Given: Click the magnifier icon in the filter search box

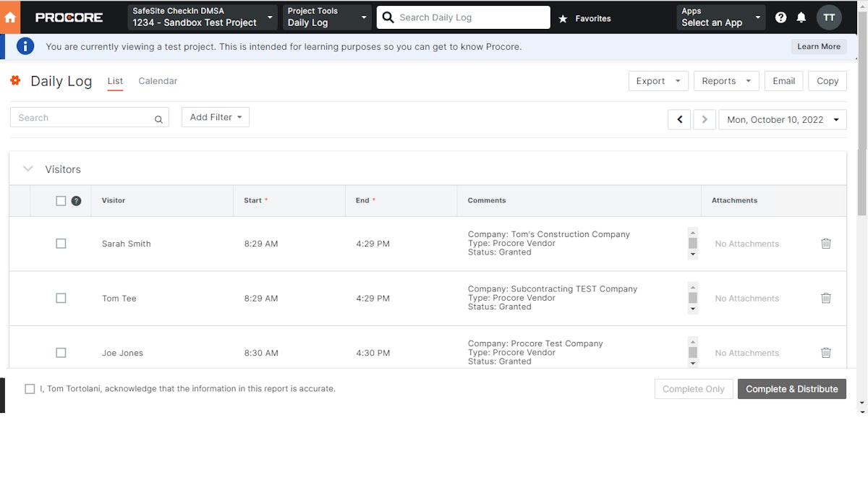Looking at the screenshot, I should (x=158, y=118).
